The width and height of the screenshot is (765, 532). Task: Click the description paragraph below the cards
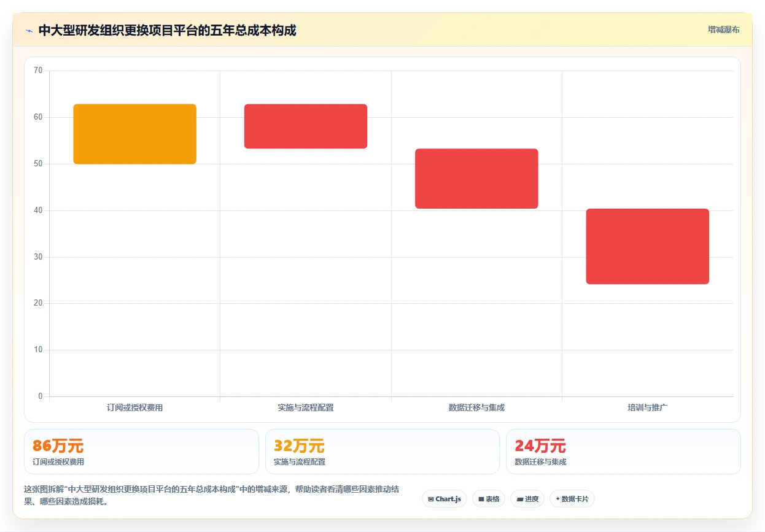click(x=212, y=495)
